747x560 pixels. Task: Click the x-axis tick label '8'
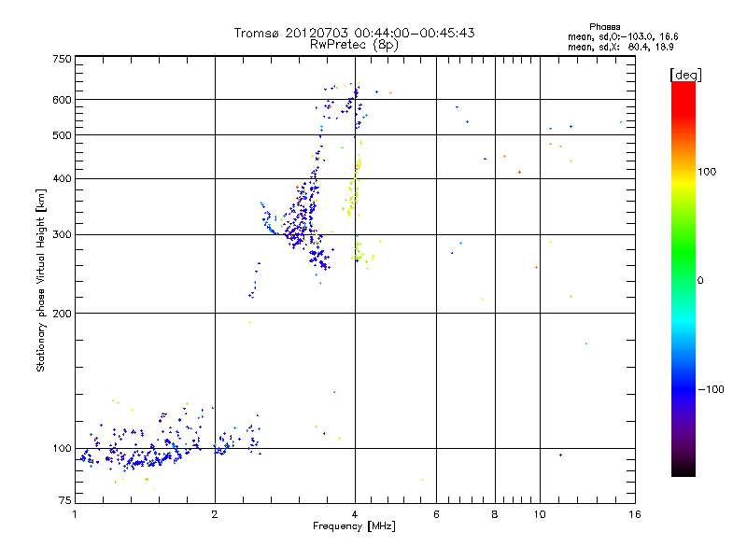(x=495, y=514)
